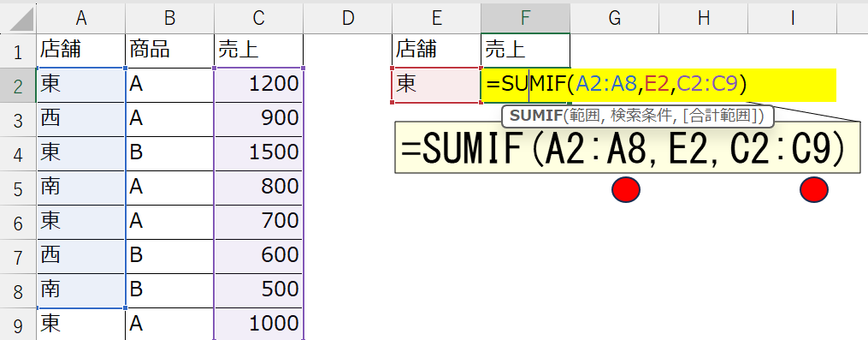The width and height of the screenshot is (868, 340).
Task: Click the left red circle marker
Action: tap(626, 189)
